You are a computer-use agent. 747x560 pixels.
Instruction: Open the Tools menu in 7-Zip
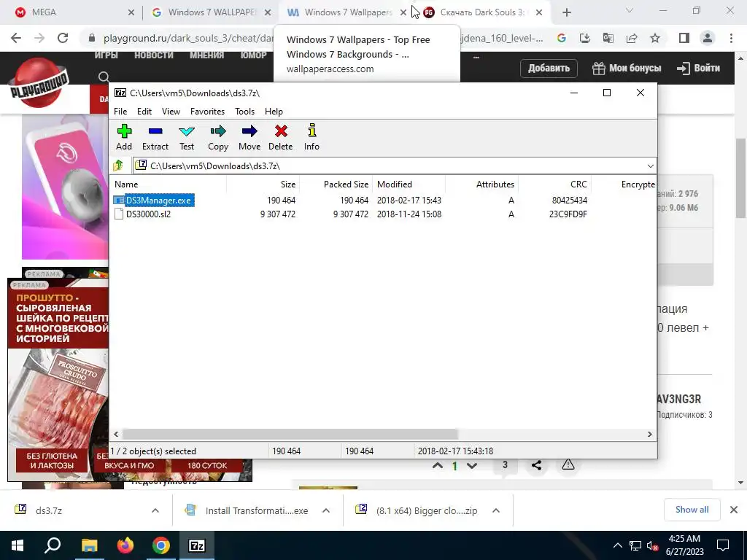245,112
